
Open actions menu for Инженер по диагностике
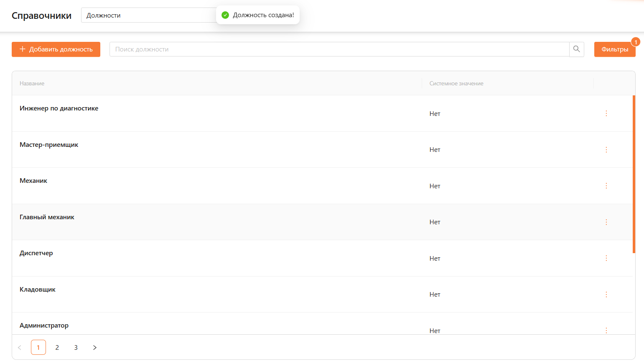tap(606, 113)
